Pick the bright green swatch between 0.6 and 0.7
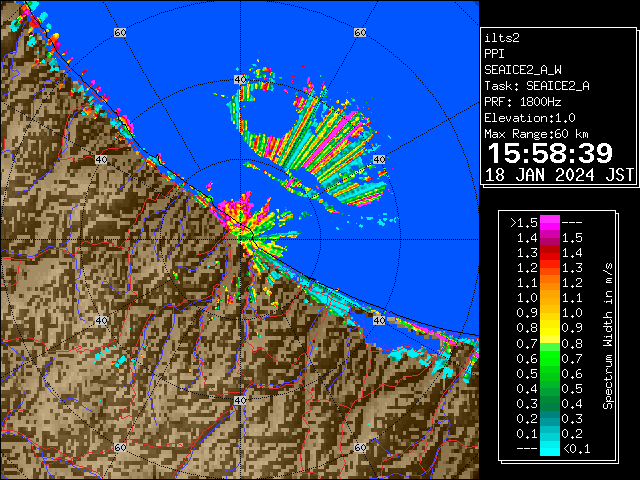This screenshot has height=480, width=640. click(550, 358)
